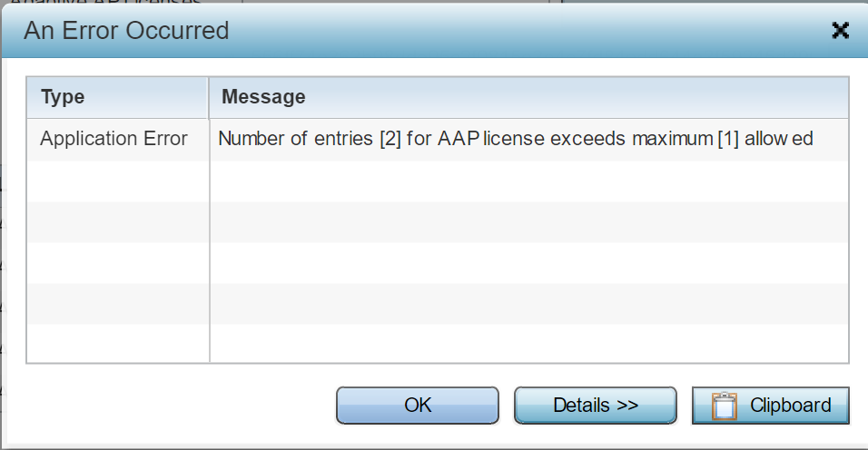Click the divider between Type and Message headers

(209, 98)
